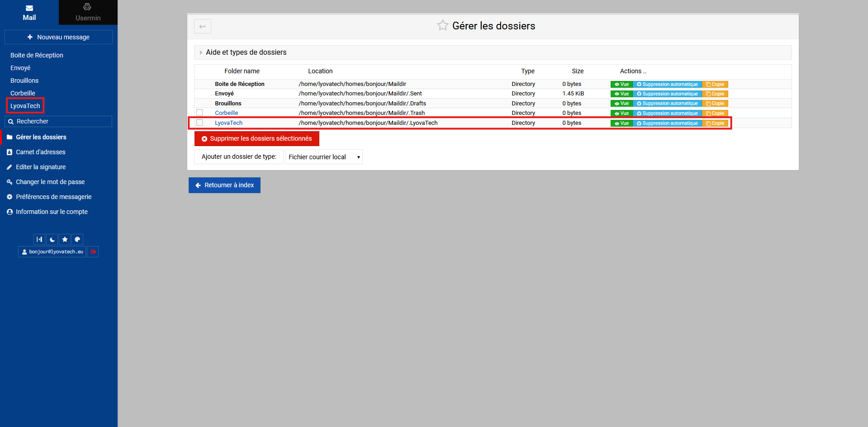Open Carnet d'adresses in the sidebar
This screenshot has height=427, width=868.
(x=41, y=152)
